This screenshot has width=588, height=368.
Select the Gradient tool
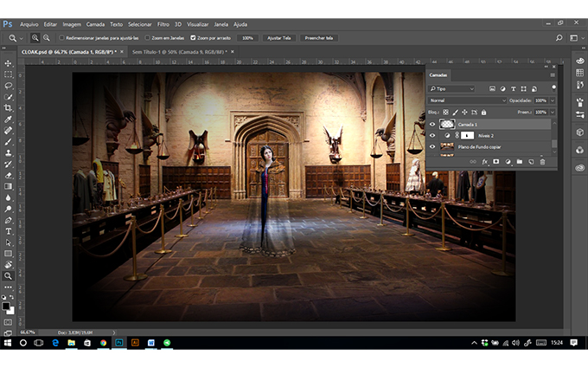(8, 186)
